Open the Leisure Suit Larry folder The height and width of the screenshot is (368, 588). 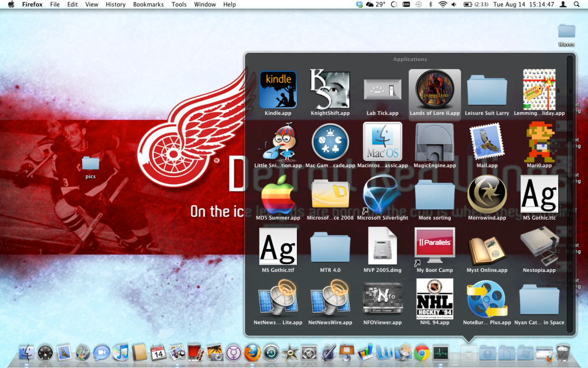pos(487,90)
